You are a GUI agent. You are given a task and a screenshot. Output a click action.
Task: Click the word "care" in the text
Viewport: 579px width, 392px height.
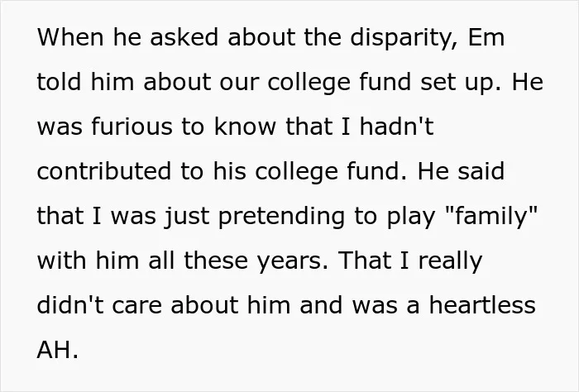tap(136, 307)
